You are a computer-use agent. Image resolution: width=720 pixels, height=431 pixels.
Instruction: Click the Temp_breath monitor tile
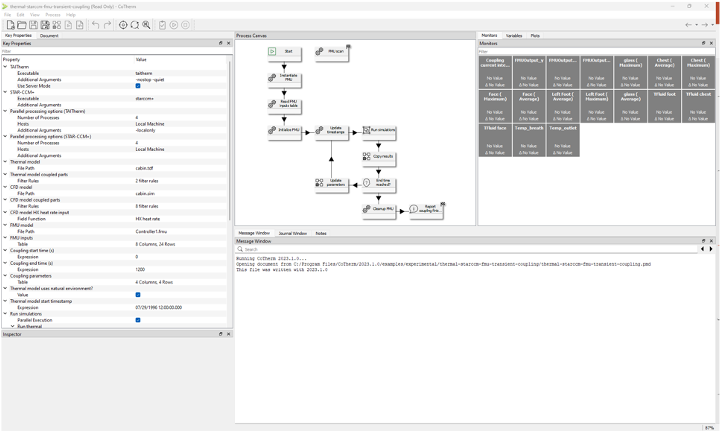pos(529,140)
